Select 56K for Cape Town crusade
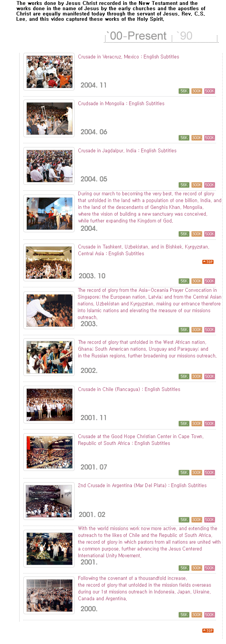 [x=184, y=472]
